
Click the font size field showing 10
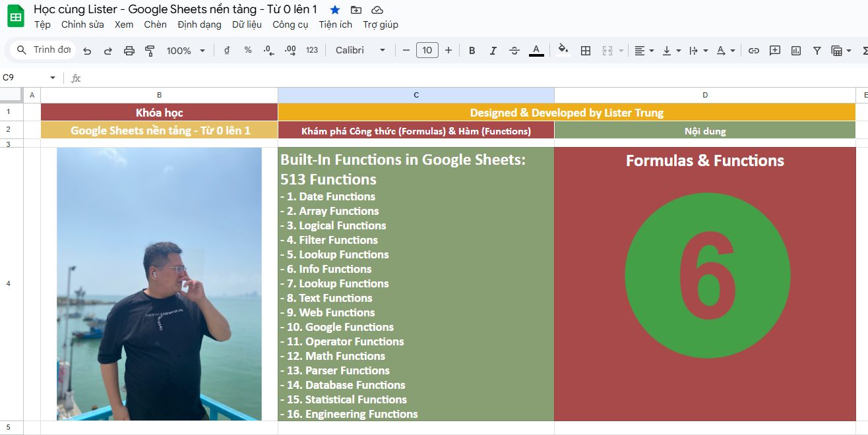[x=427, y=50]
